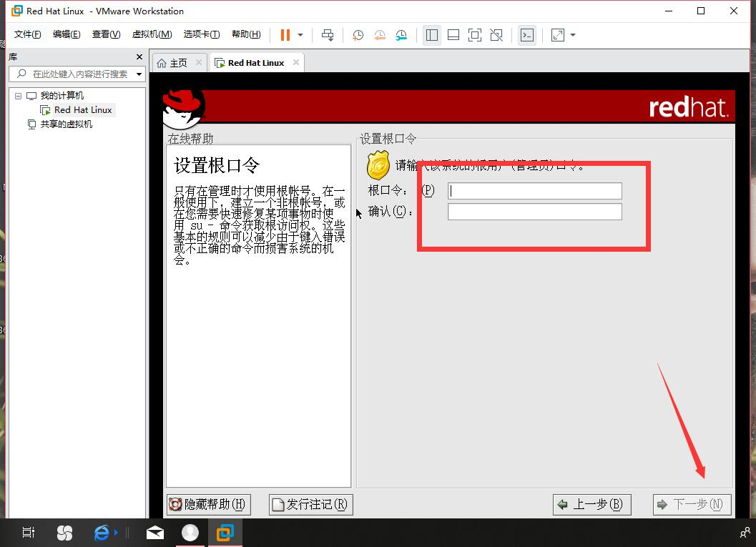Open the 文件(F) menu
The width and height of the screenshot is (756, 547).
27,34
